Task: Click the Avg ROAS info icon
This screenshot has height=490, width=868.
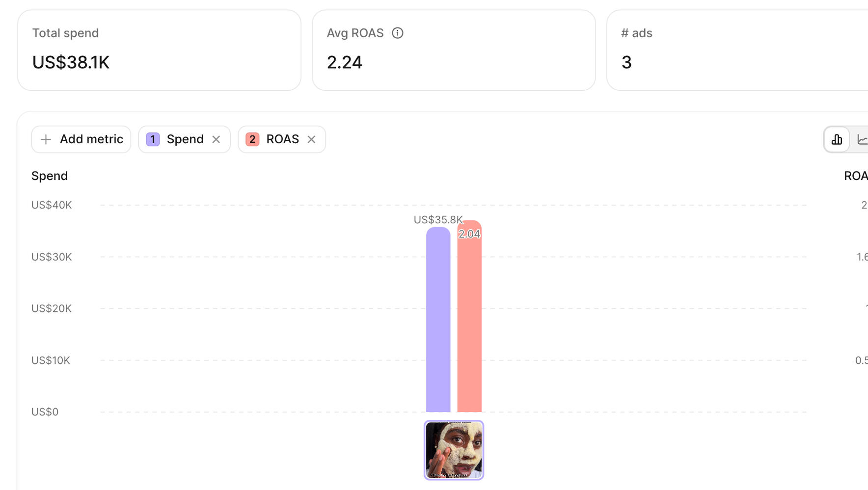Action: tap(398, 33)
